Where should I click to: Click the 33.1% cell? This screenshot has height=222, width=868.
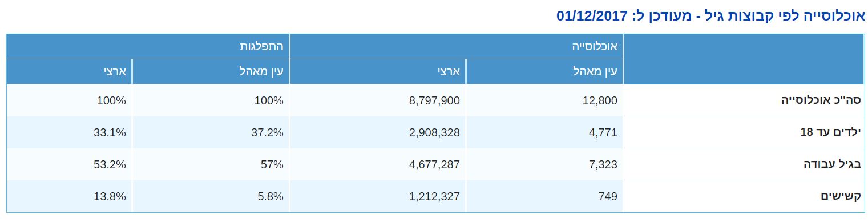[70, 132]
